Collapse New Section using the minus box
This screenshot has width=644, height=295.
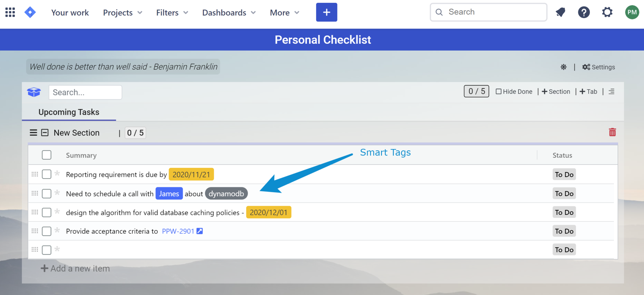45,133
